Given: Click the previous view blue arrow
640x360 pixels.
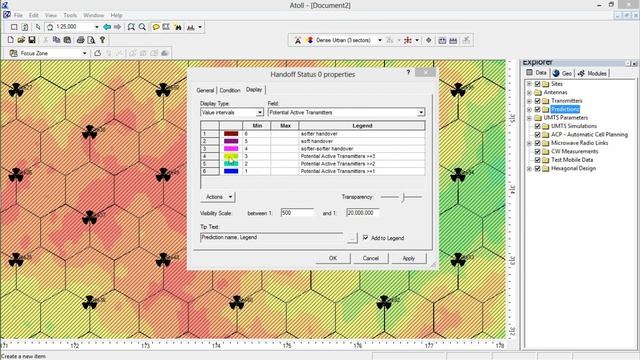Looking at the screenshot, I should coord(107,27).
